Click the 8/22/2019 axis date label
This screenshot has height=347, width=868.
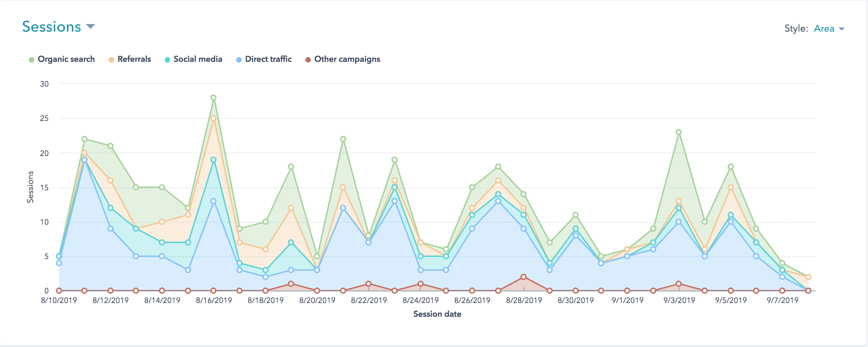[x=369, y=300]
